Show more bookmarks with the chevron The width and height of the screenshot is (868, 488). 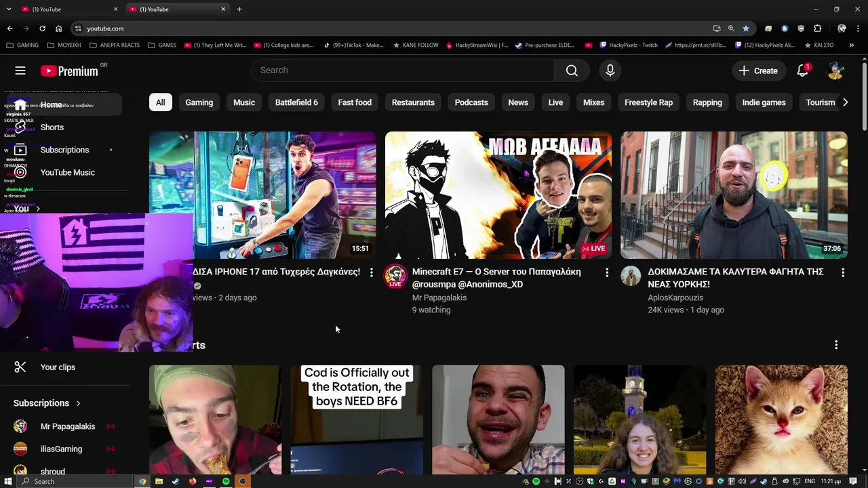point(851,45)
